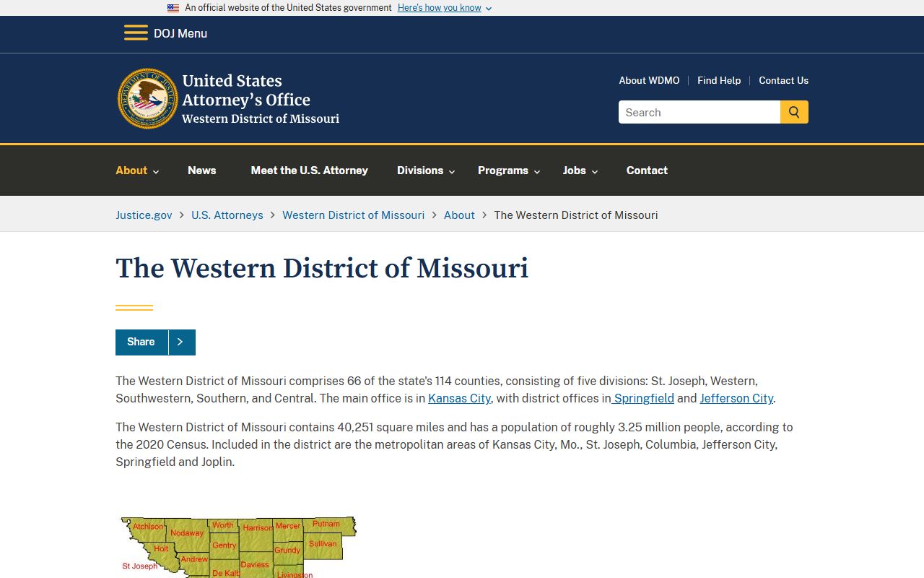
Task: Open the Divisions dropdown menu
Action: pyautogui.click(x=426, y=171)
